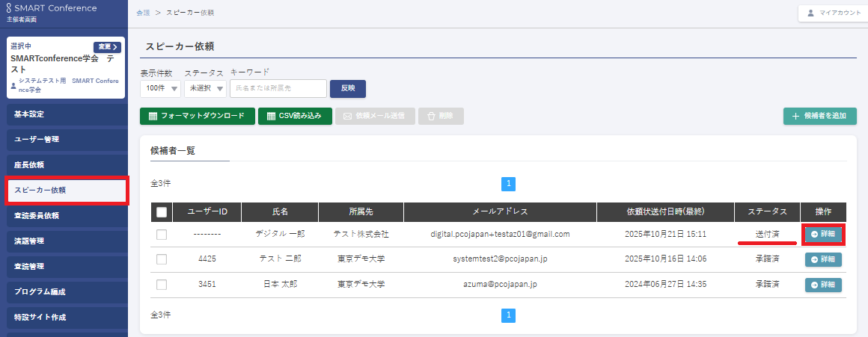Click 変更 to switch selected conference
Screen dimensions: 868x337
(108, 47)
